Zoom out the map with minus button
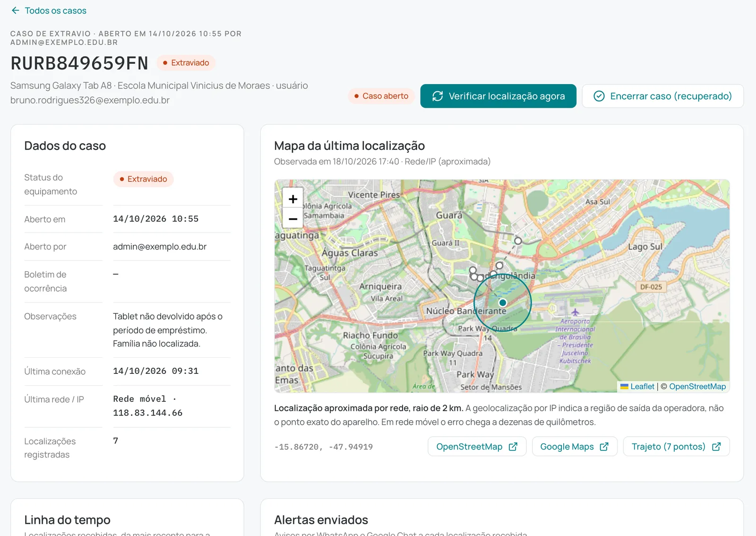Image resolution: width=756 pixels, height=536 pixels. click(293, 219)
